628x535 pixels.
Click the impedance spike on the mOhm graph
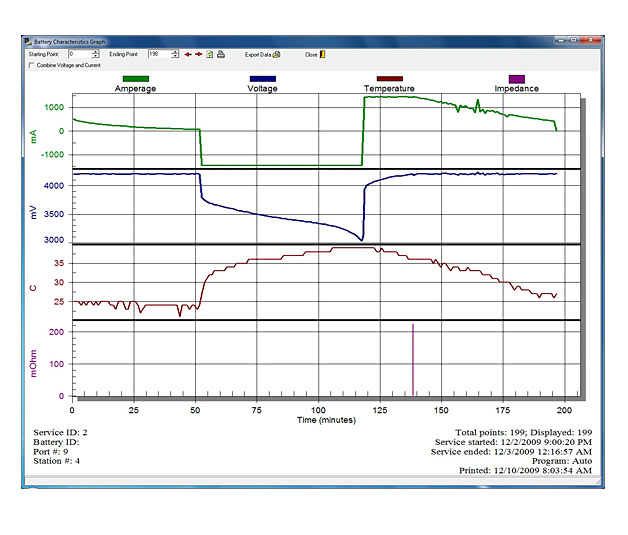click(413, 360)
